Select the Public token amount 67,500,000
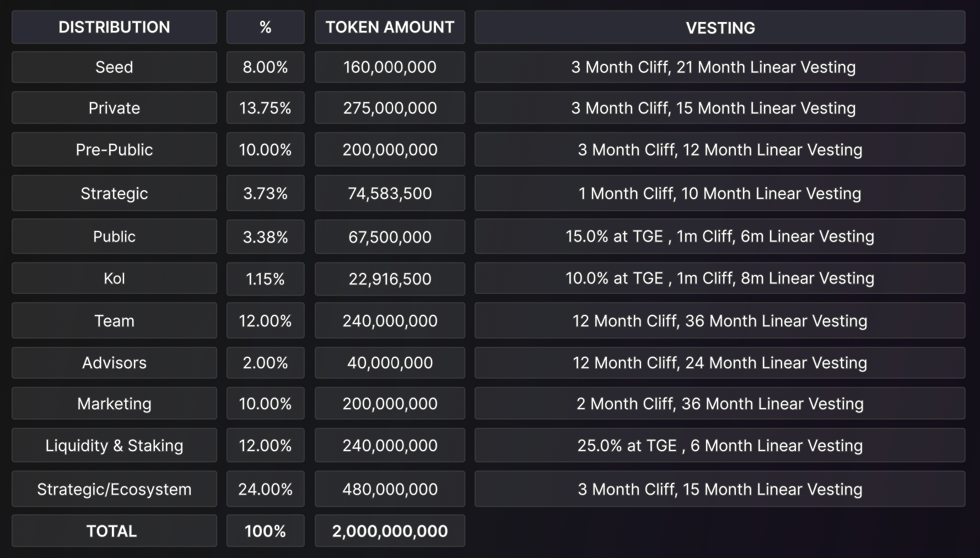Screen dimensions: 980x558 pyautogui.click(x=390, y=237)
